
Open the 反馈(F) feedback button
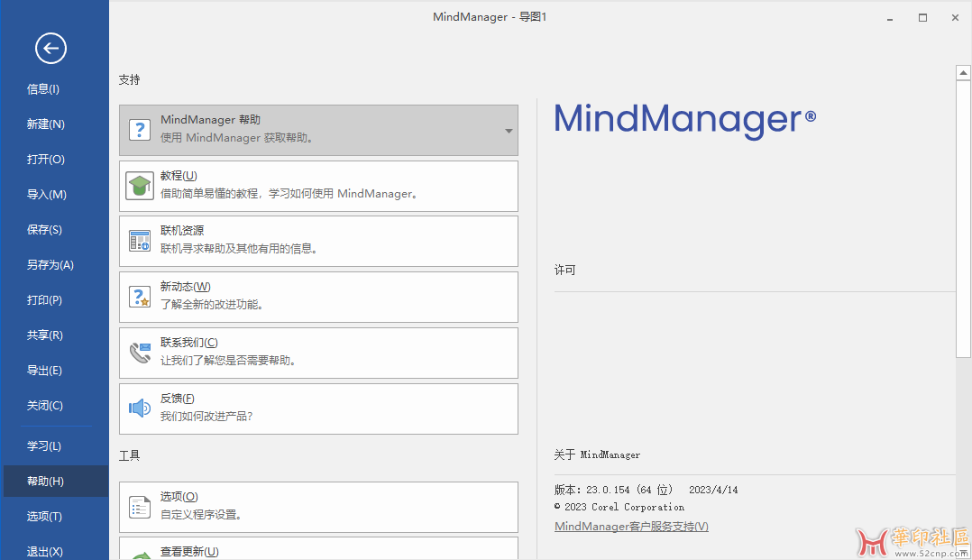(318, 409)
